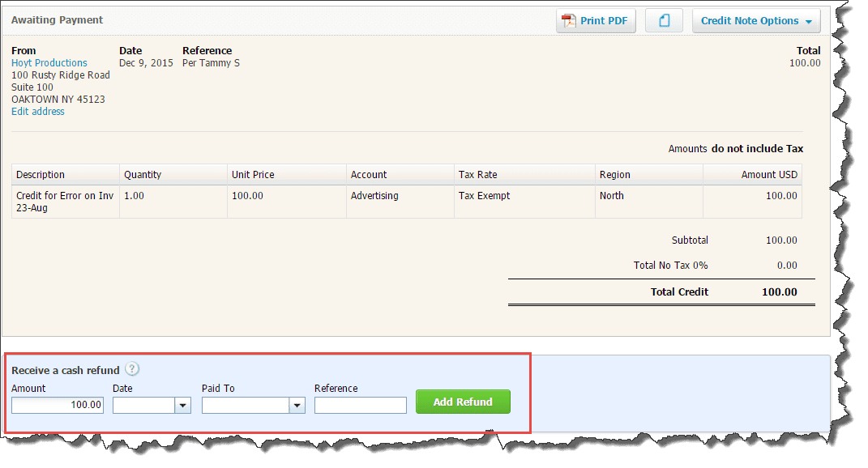Open the Hoyt Productions contact link

tap(49, 62)
